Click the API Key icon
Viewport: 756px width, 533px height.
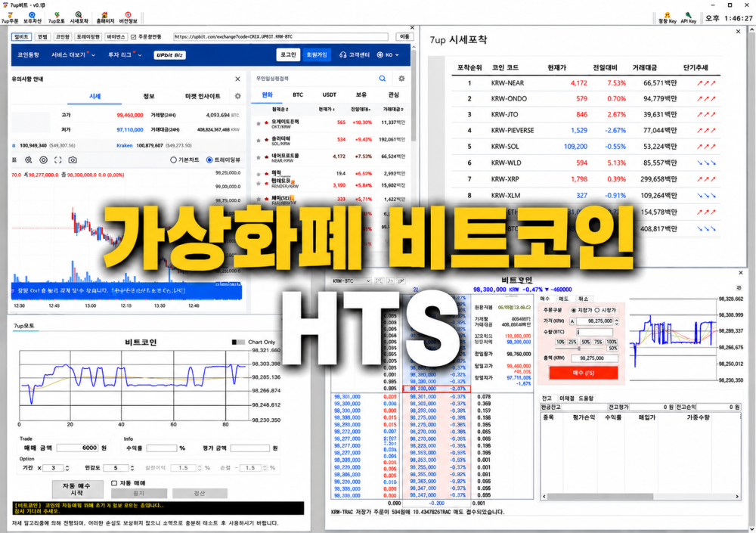coord(689,18)
